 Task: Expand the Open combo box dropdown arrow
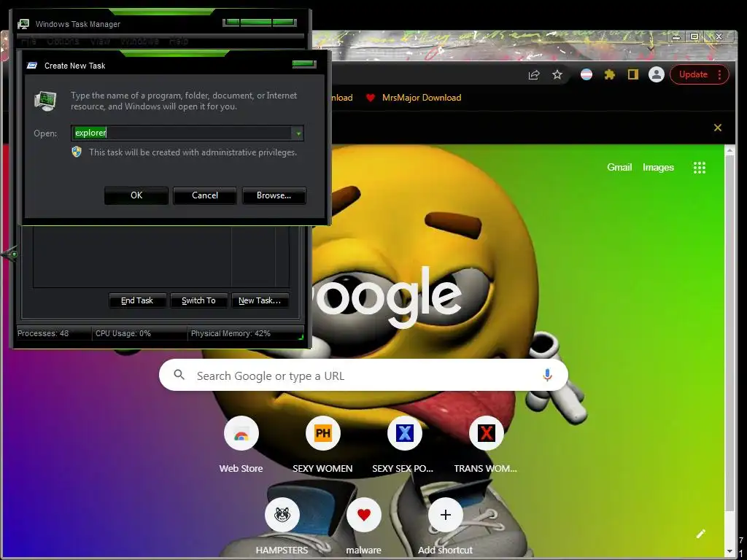point(298,133)
